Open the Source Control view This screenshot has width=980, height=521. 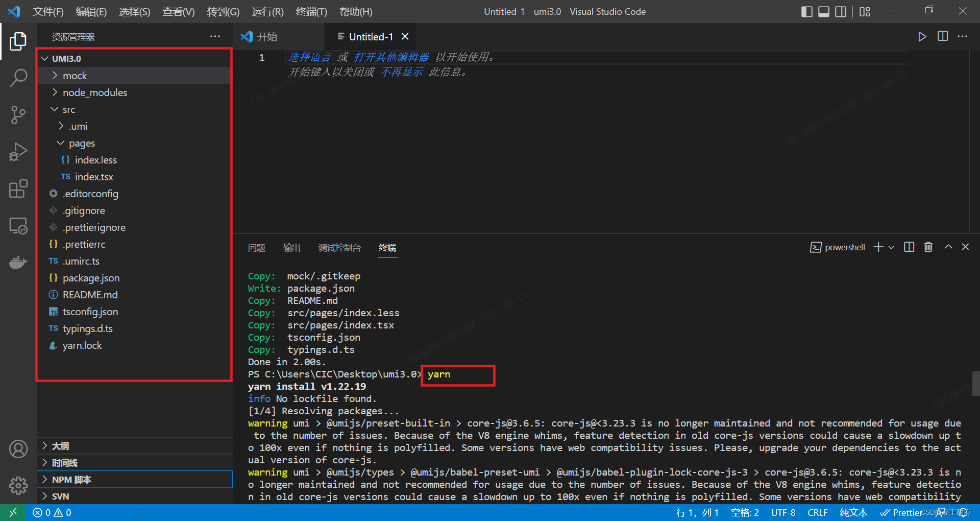click(x=18, y=115)
